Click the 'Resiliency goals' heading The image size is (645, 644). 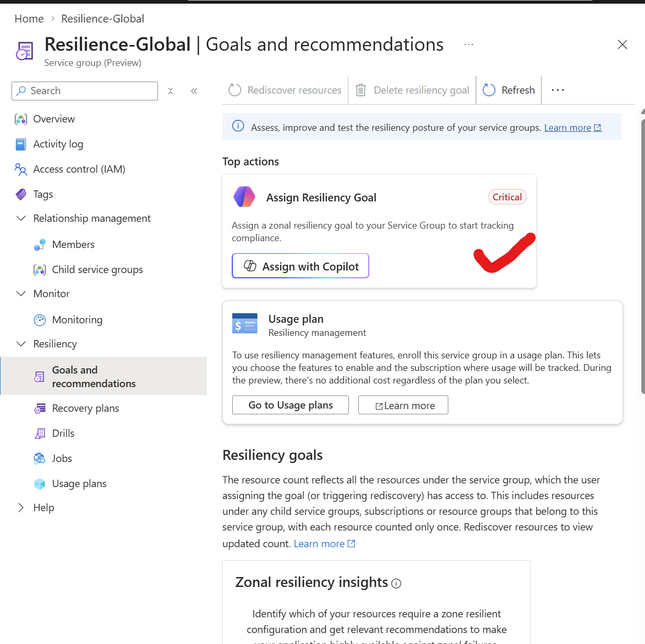coord(273,455)
